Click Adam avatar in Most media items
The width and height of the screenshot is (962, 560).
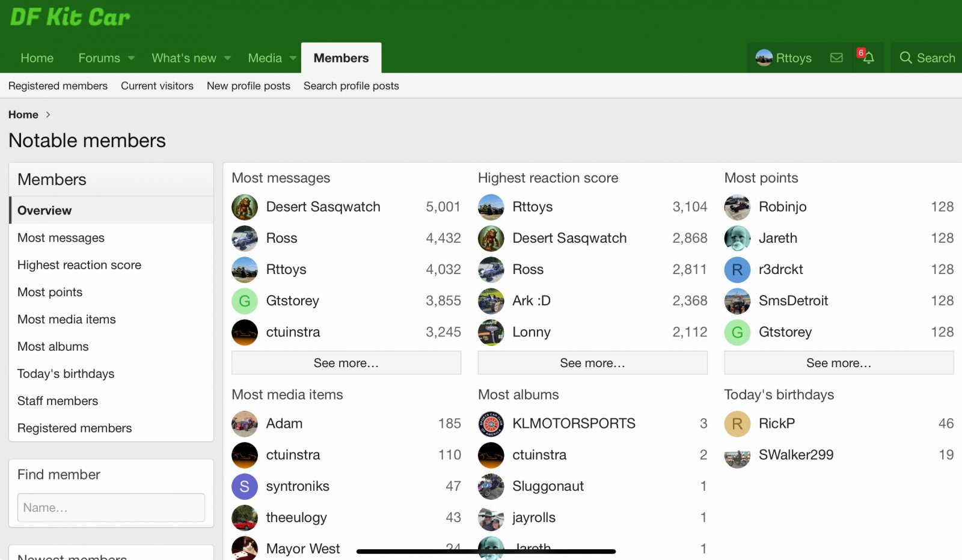click(245, 424)
